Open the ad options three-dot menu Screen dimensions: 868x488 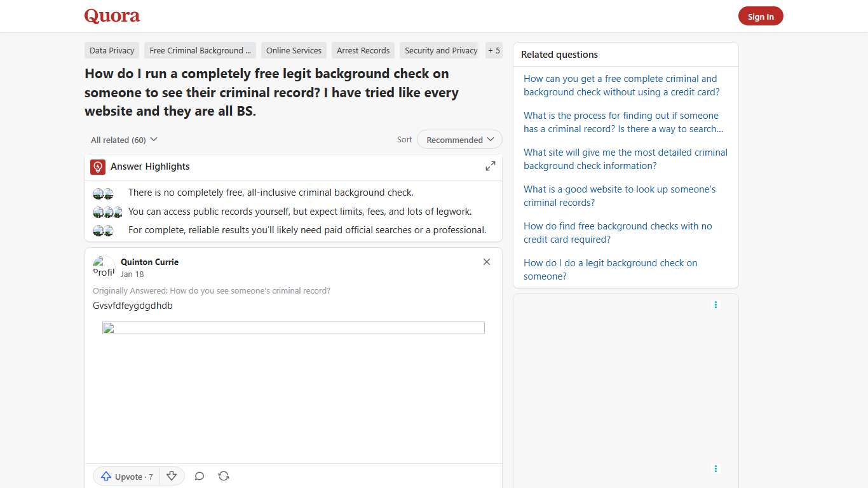tap(715, 305)
